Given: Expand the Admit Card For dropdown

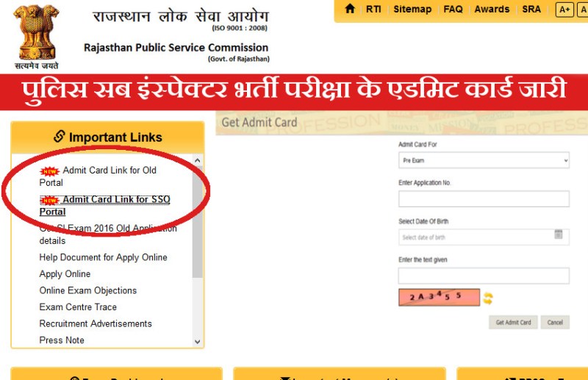Looking at the screenshot, I should pyautogui.click(x=484, y=160).
